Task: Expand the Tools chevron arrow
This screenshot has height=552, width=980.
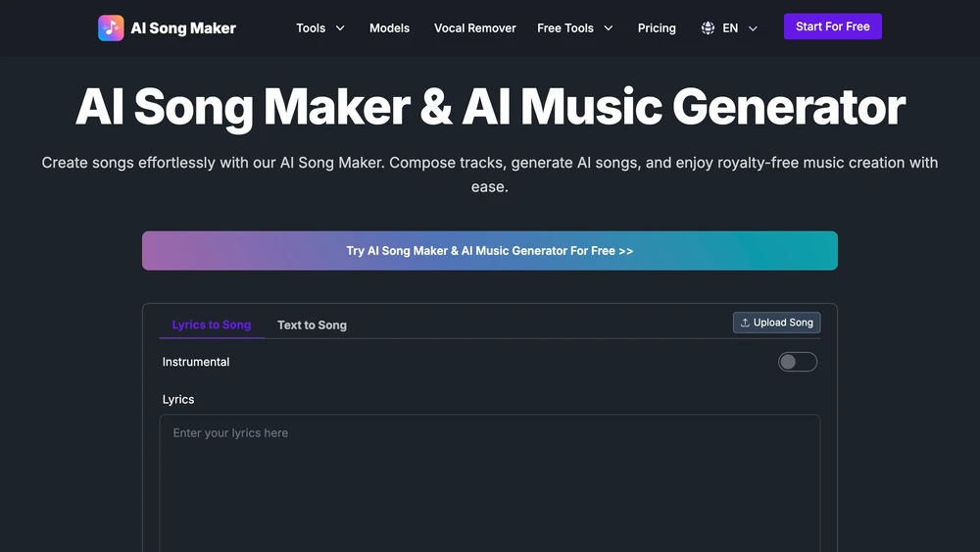Action: (340, 28)
